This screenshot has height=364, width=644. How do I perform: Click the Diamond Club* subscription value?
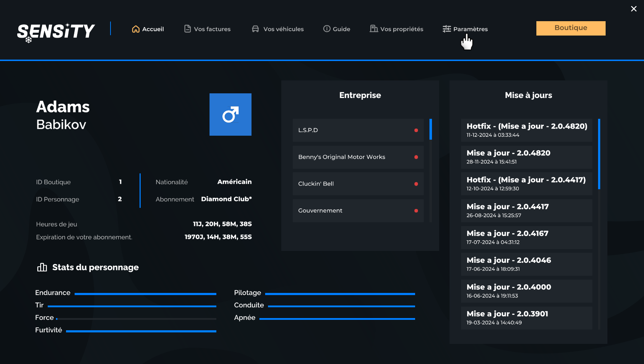pyautogui.click(x=226, y=199)
